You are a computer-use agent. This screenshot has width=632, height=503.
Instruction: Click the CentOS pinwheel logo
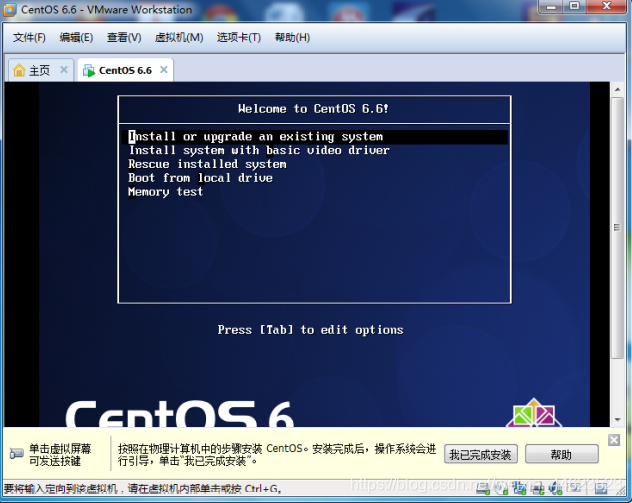[534, 413]
